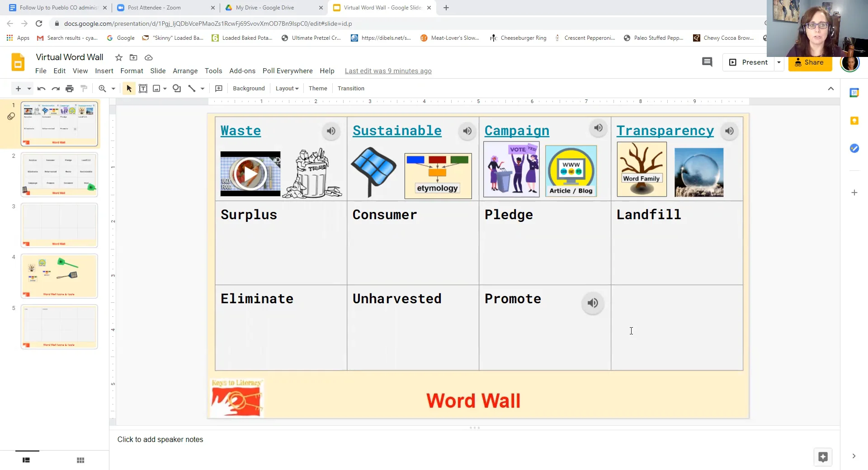This screenshot has width=868, height=470.
Task: Expand the Present options arrow
Action: tap(779, 62)
